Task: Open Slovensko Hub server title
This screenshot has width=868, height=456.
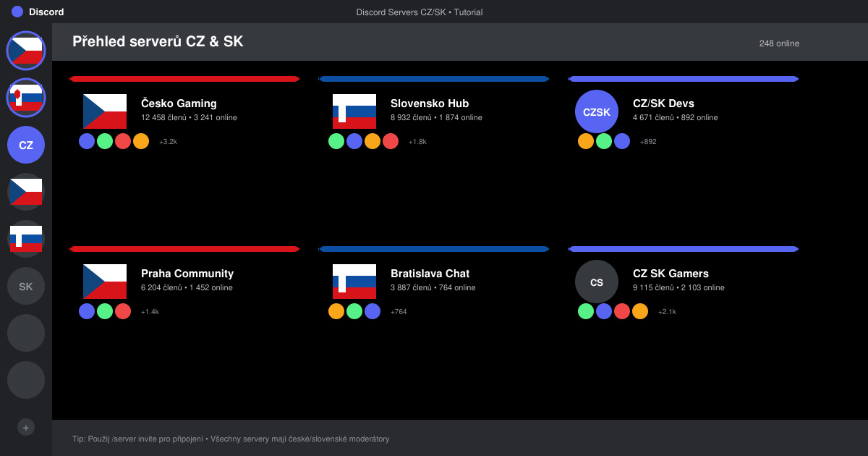Action: 430,104
